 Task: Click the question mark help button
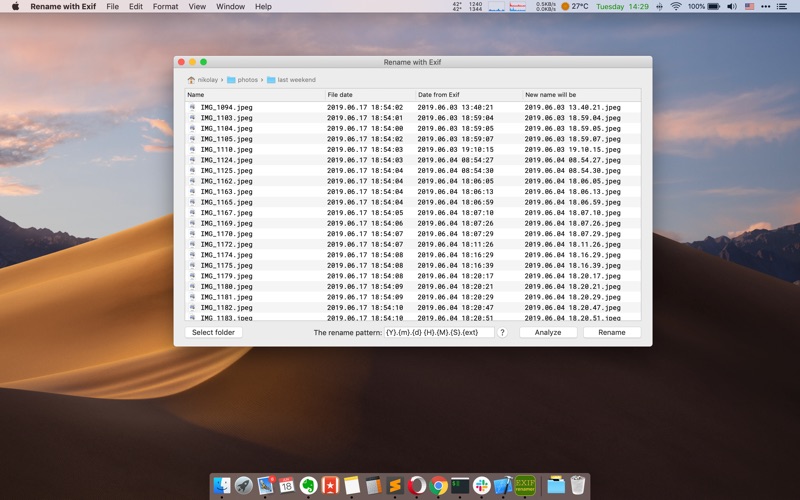pos(502,332)
